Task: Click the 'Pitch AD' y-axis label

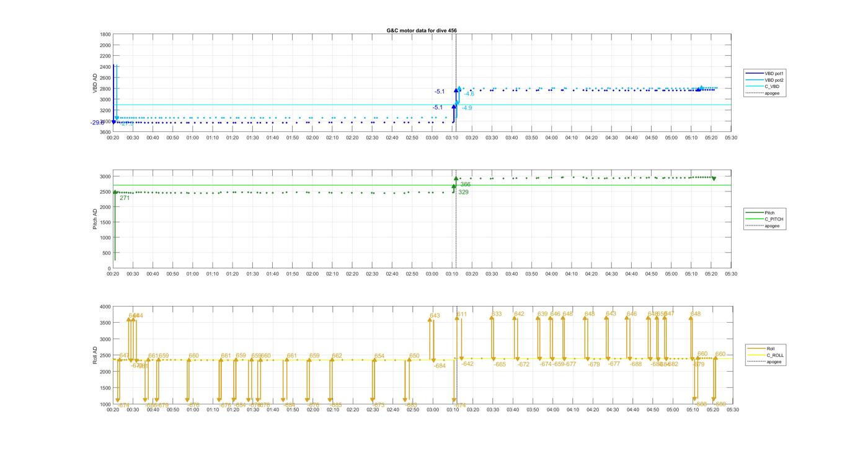Action: pyautogui.click(x=95, y=219)
